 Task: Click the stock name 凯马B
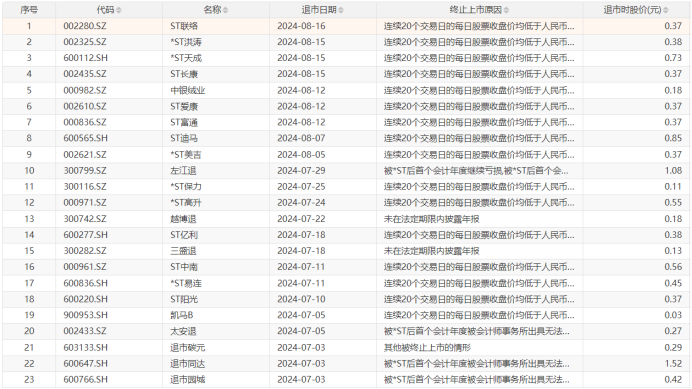[182, 315]
